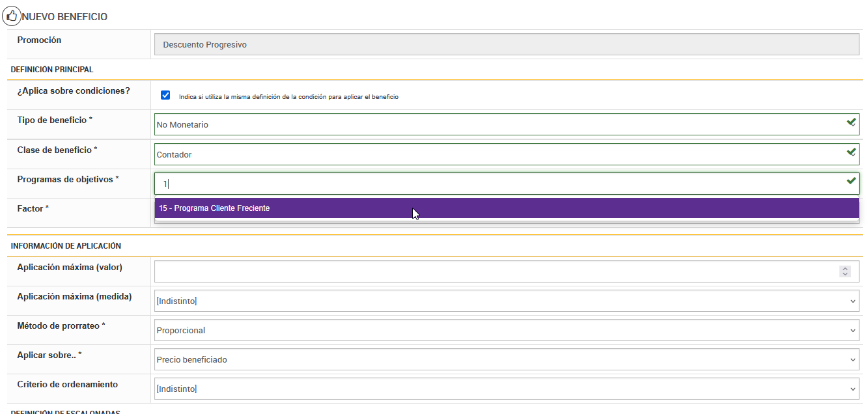Click green checkmark in Tipo de beneficio

851,122
